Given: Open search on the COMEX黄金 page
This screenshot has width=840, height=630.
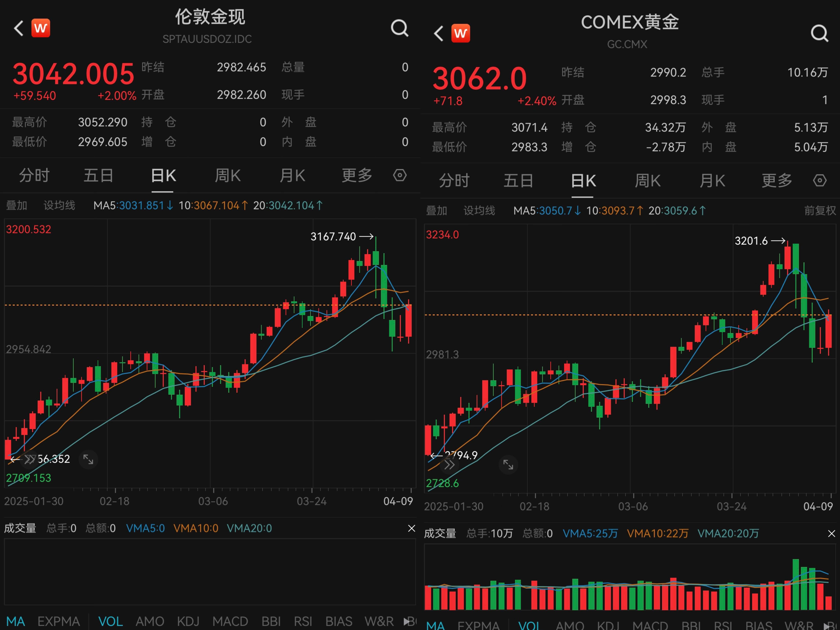Looking at the screenshot, I should pos(820,33).
